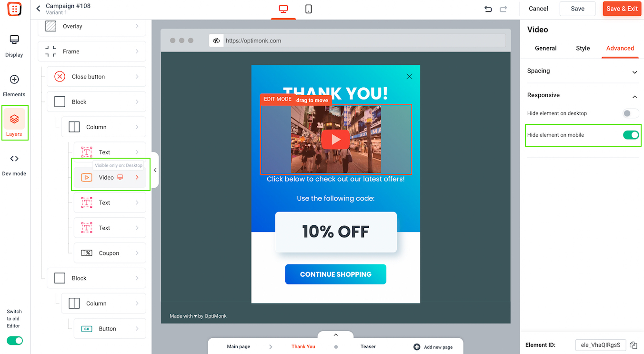Go back using arrow beside Campaign #108

tap(39, 9)
